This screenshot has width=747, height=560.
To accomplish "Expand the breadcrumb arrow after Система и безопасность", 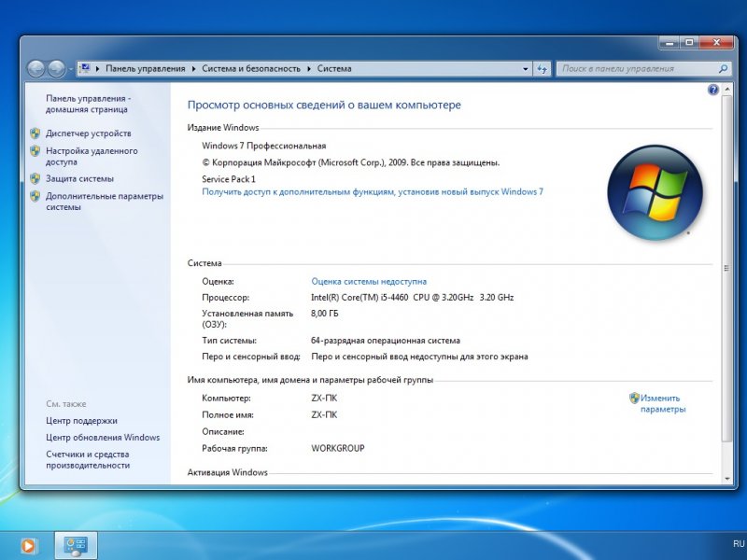I will coord(309,68).
